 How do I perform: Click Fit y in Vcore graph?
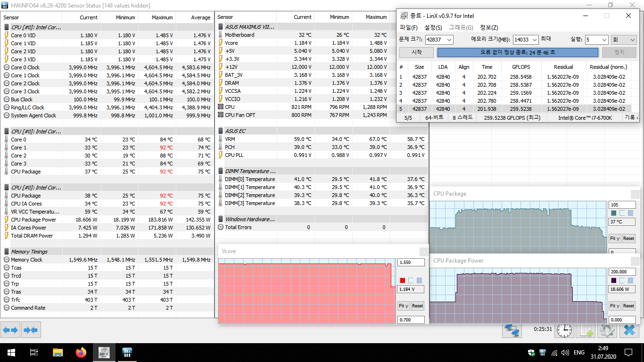click(404, 306)
